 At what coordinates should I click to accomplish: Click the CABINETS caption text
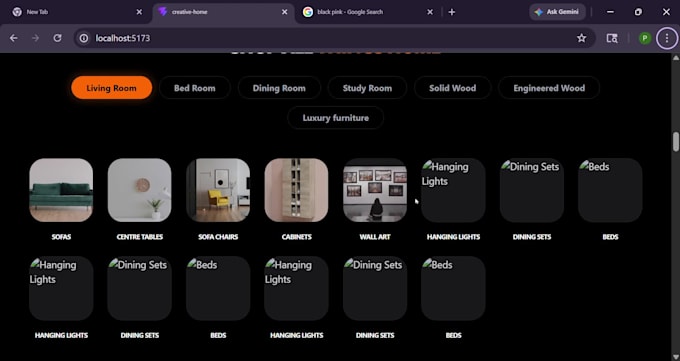click(297, 237)
